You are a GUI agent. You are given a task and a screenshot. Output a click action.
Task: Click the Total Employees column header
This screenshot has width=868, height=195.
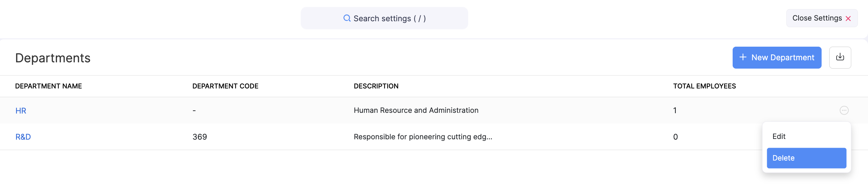click(704, 86)
